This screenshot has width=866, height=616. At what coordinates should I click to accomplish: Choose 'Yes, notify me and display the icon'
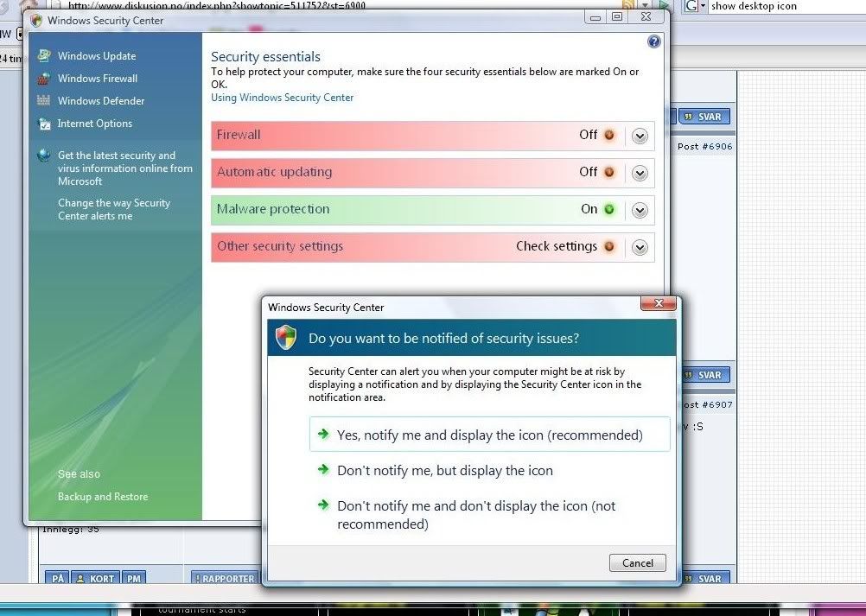click(x=490, y=435)
